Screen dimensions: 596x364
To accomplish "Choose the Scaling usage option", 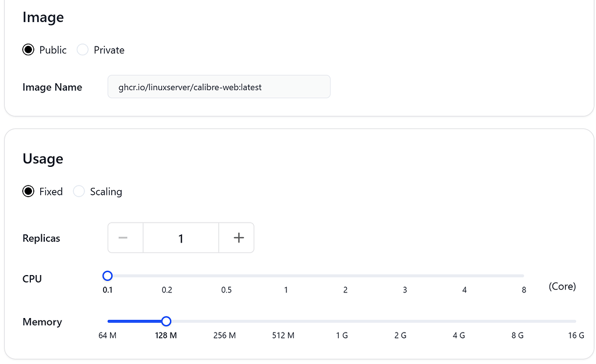I will point(79,191).
